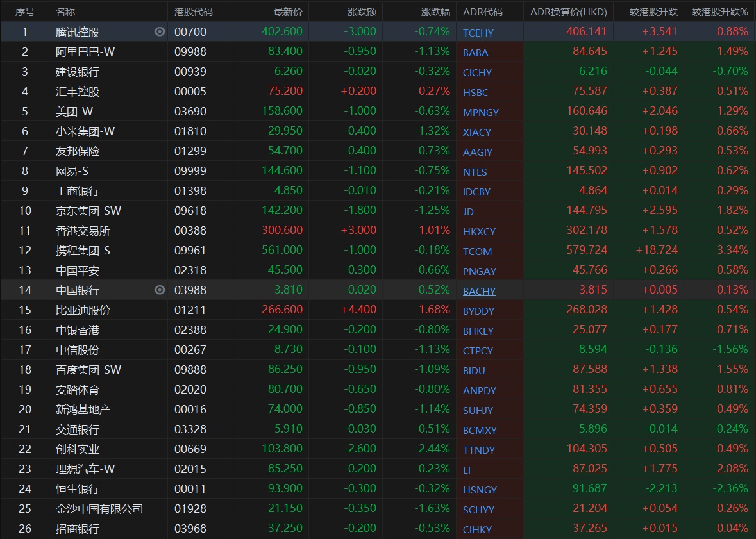
Task: Open the 比亚迪股份 row by name
Action: point(83,310)
